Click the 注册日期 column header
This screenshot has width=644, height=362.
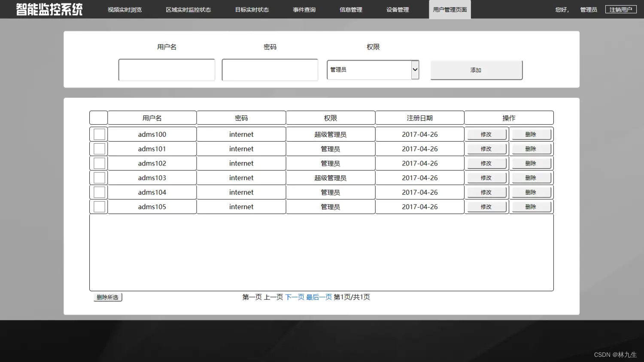click(420, 118)
